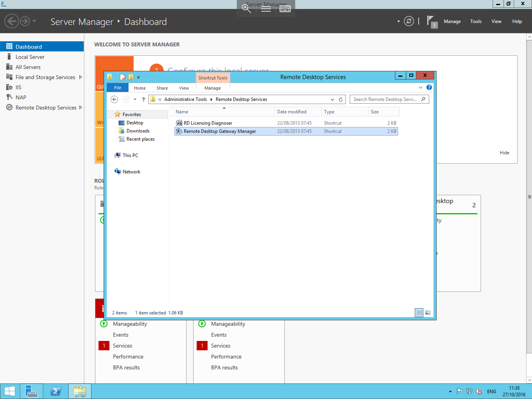Viewport: 532px width, 399px height.
Task: Expand File and Storage Services arrow
Action: [81, 77]
